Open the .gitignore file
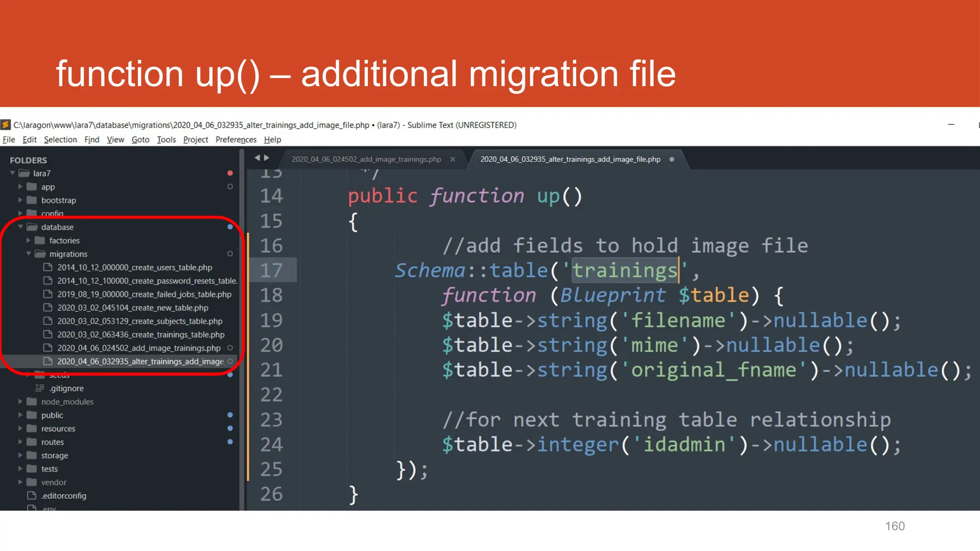The width and height of the screenshot is (980, 551). point(67,388)
